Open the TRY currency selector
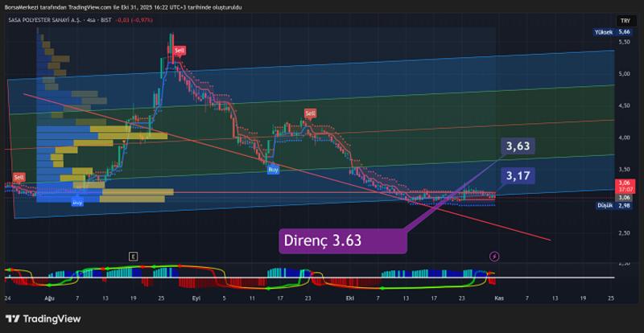The image size is (644, 333). (x=624, y=19)
